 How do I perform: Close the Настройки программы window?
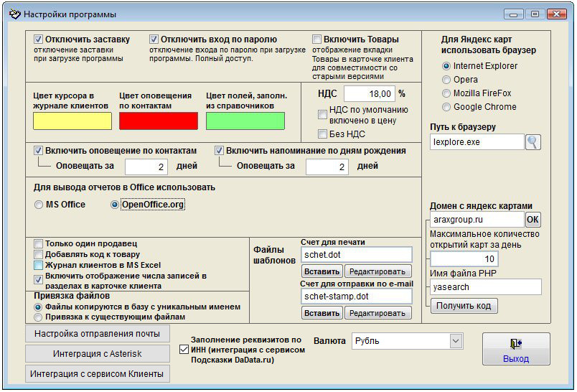pyautogui.click(x=557, y=14)
